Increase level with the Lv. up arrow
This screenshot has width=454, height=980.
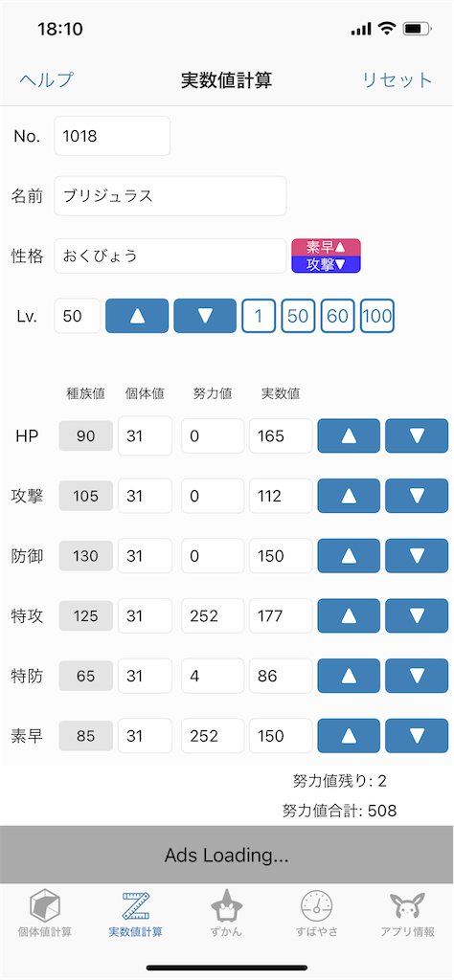click(x=137, y=316)
